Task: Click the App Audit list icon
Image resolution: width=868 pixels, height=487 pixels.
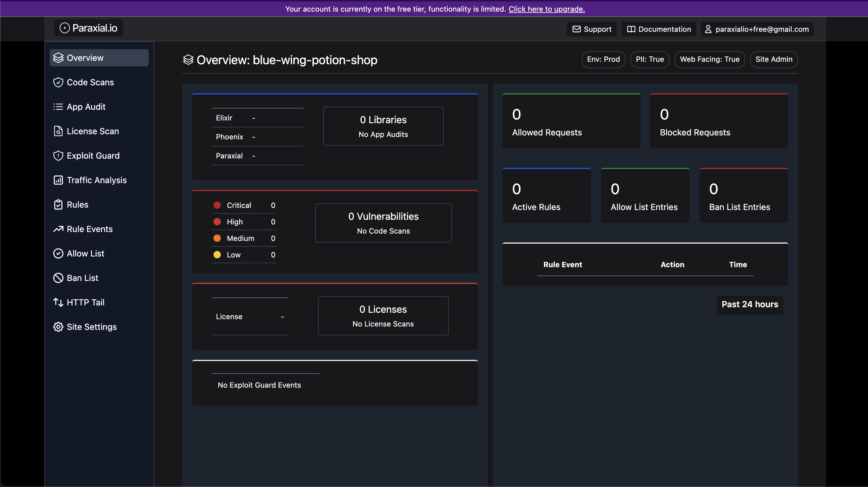Action: (58, 107)
